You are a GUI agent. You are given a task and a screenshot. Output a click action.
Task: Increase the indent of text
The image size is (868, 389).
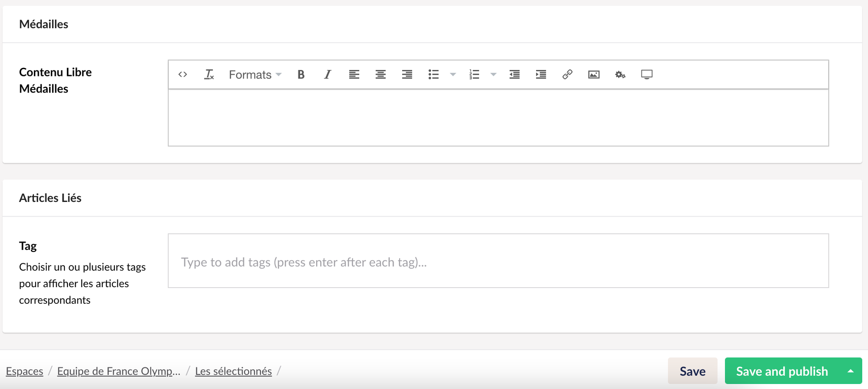pos(541,75)
